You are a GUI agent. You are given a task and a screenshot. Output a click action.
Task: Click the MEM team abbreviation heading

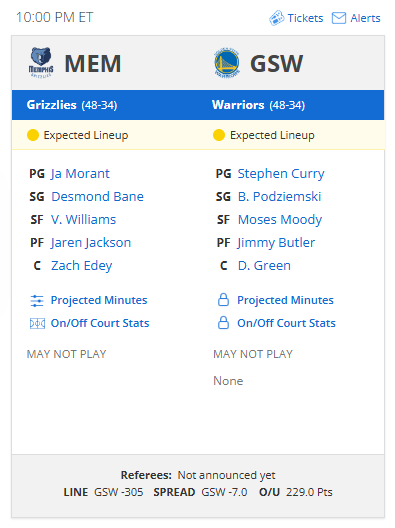(93, 63)
